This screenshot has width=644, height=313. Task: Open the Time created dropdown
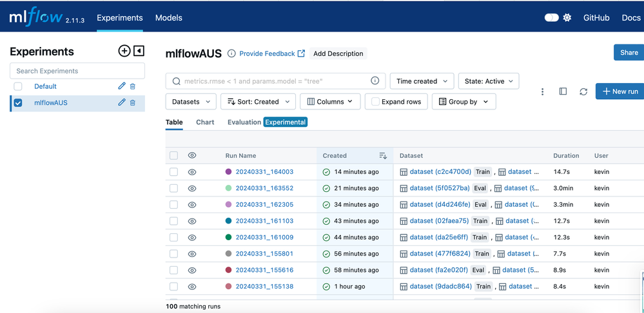click(x=422, y=81)
